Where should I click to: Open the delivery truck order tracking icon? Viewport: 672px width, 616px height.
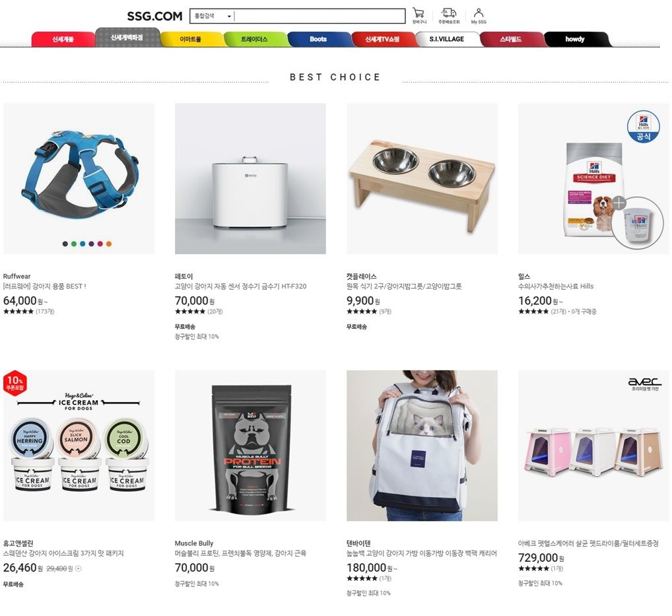click(449, 15)
